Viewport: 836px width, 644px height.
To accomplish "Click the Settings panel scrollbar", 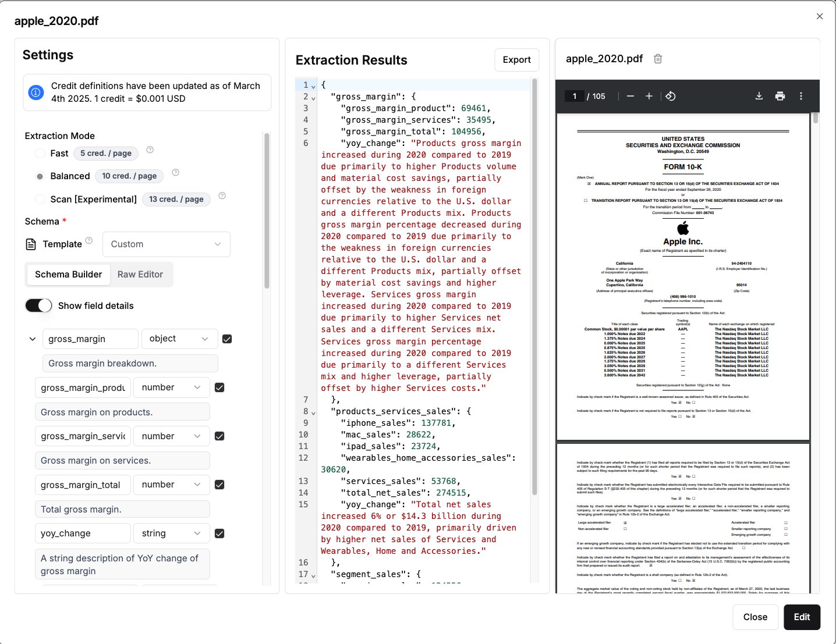I will 267,211.
